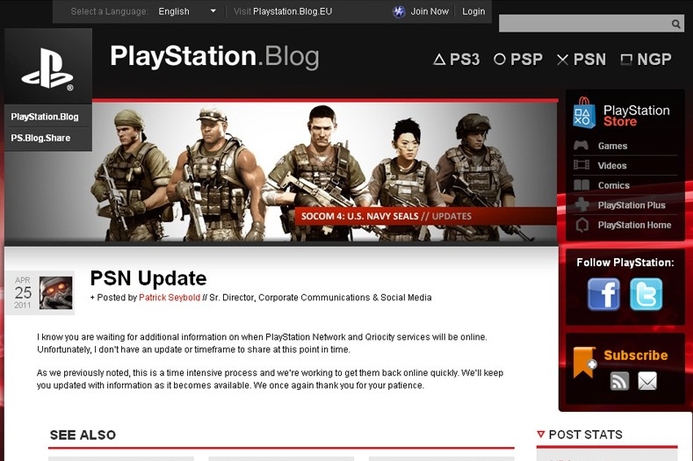Open the PSN Update post title
The height and width of the screenshot is (461, 693).
click(148, 278)
